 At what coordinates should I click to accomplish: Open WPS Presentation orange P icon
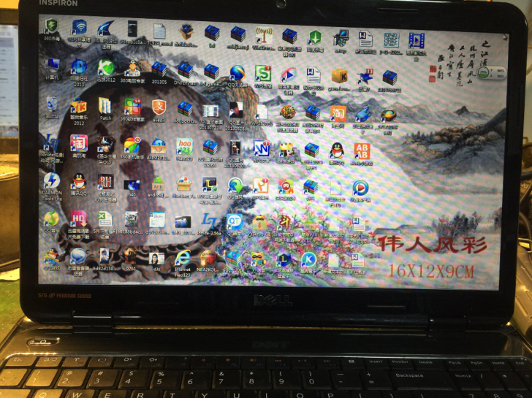(x=261, y=186)
